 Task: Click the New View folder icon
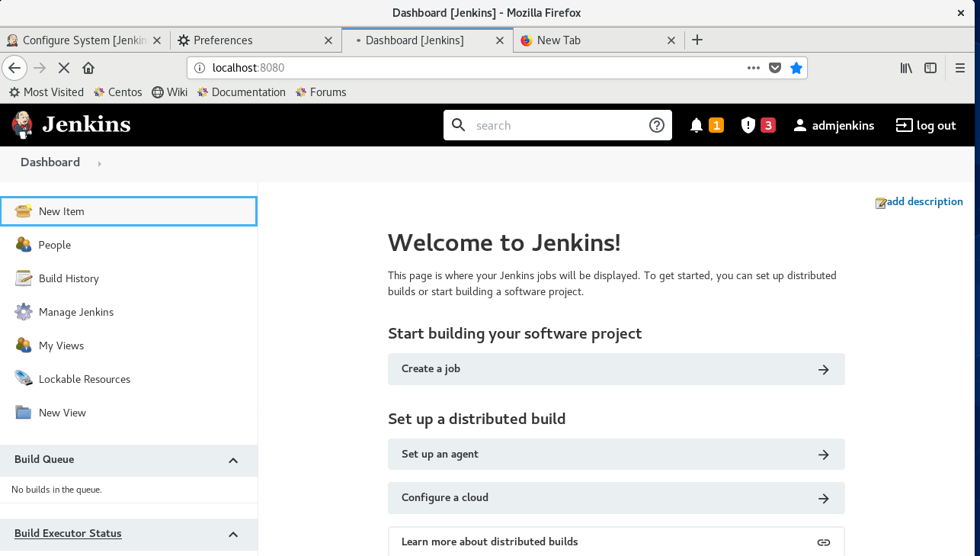click(x=24, y=413)
